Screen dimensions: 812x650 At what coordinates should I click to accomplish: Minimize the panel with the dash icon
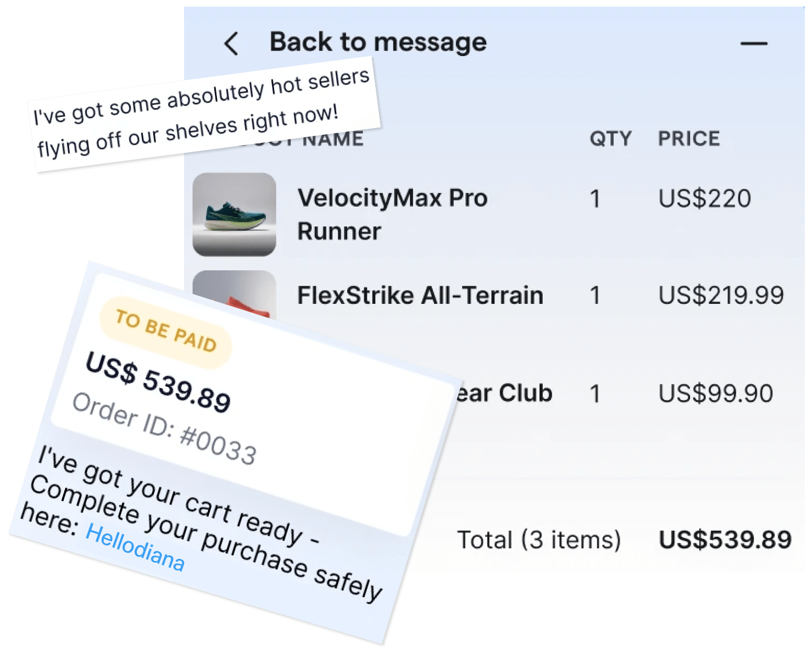pos(754,43)
